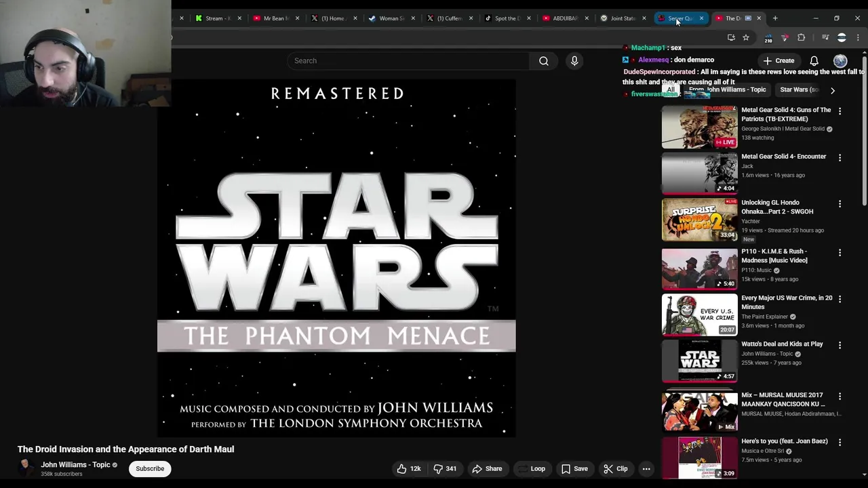
Task: Open a new browser tab
Action: tap(775, 18)
